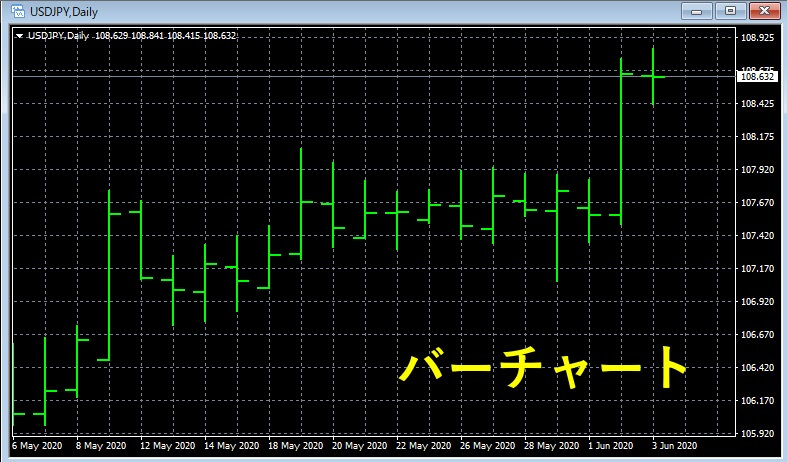787x462 pixels.
Task: Minimize the USDJPY chart window
Action: [x=697, y=10]
